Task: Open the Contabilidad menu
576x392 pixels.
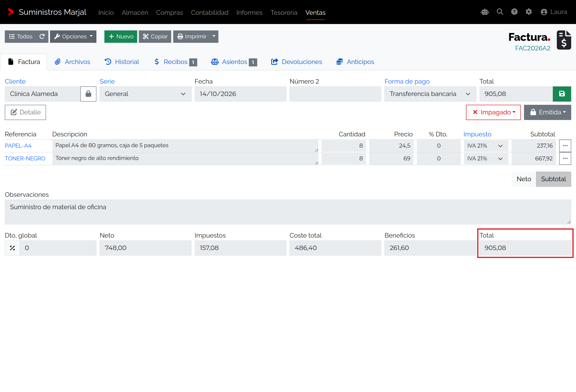Action: [209, 12]
